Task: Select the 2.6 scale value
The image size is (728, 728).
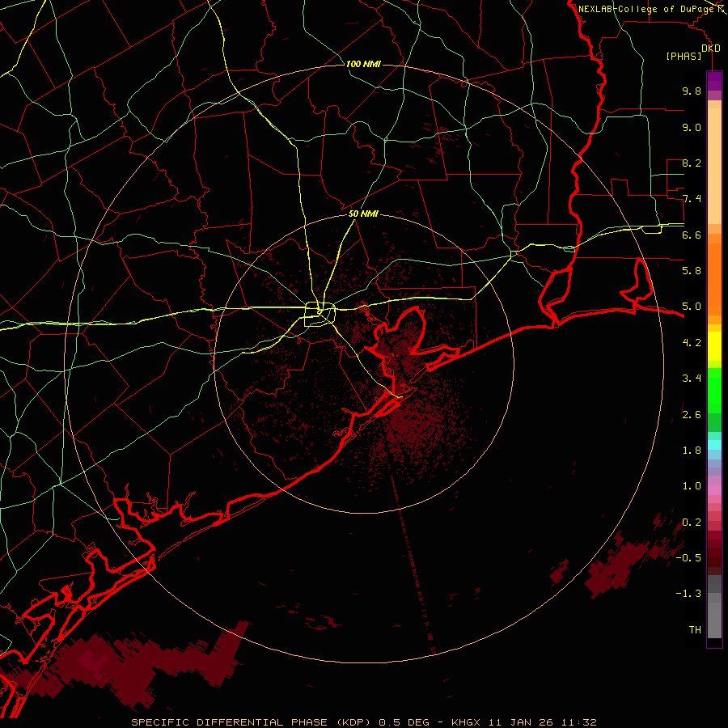Action: 692,415
